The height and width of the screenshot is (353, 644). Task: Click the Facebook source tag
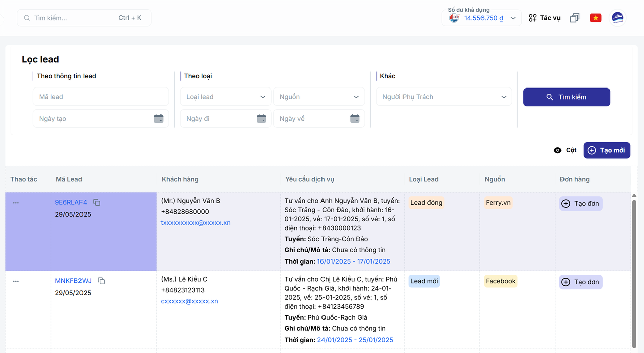coord(501,281)
